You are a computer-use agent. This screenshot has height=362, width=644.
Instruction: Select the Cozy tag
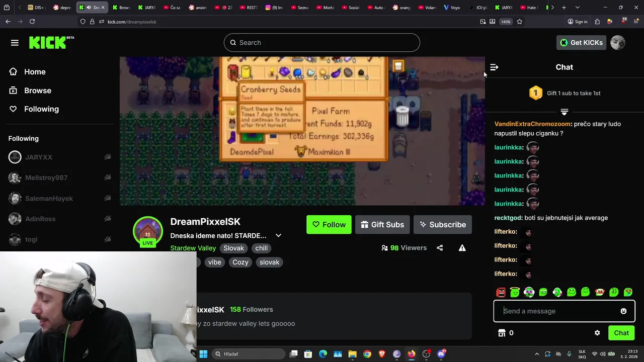[x=240, y=262]
